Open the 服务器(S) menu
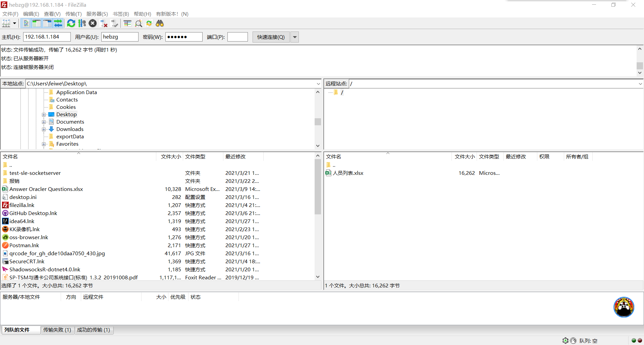The height and width of the screenshot is (345, 644). (97, 14)
